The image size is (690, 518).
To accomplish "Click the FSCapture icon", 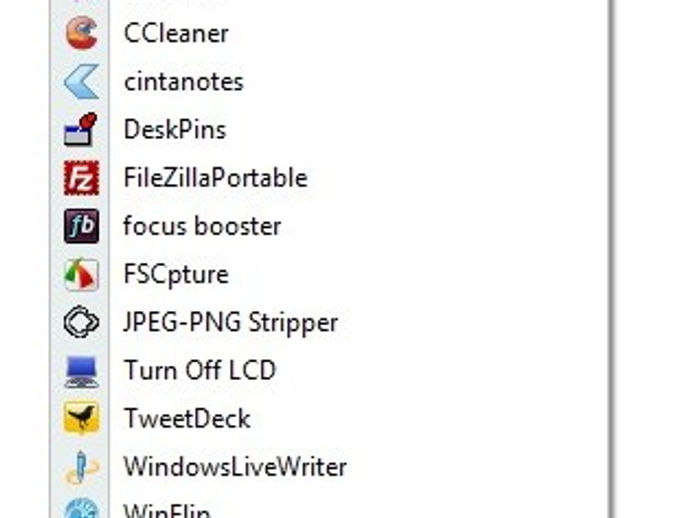I will tap(81, 274).
